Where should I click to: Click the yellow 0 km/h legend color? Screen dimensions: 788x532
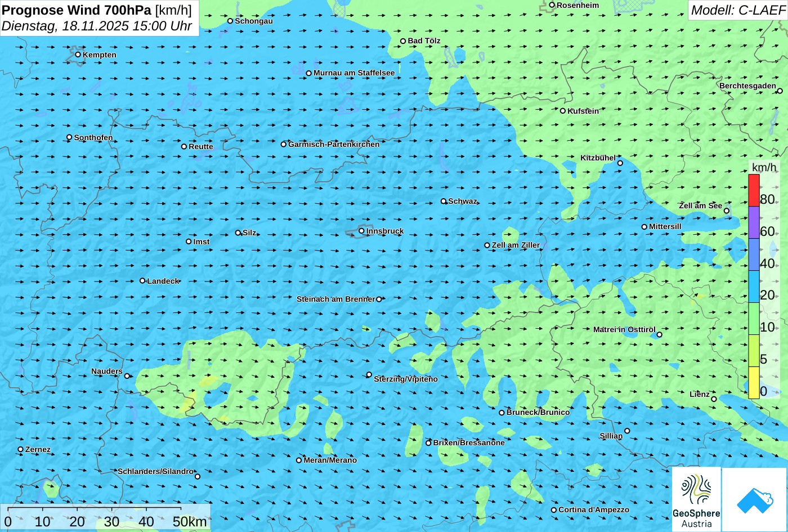(x=754, y=383)
